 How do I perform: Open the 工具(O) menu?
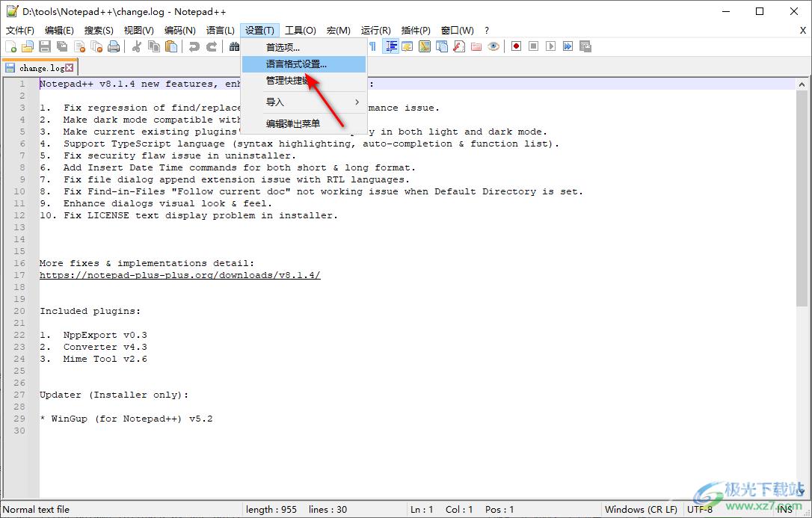(x=301, y=31)
